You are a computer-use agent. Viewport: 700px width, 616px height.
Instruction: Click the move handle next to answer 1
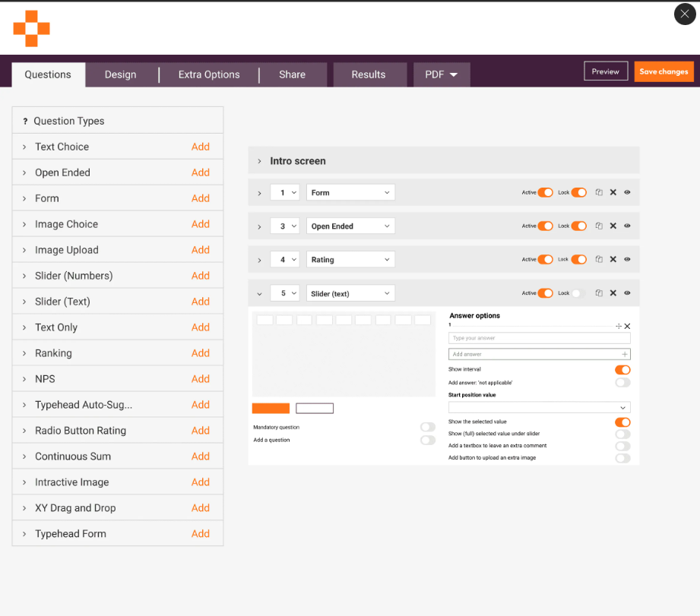click(619, 326)
